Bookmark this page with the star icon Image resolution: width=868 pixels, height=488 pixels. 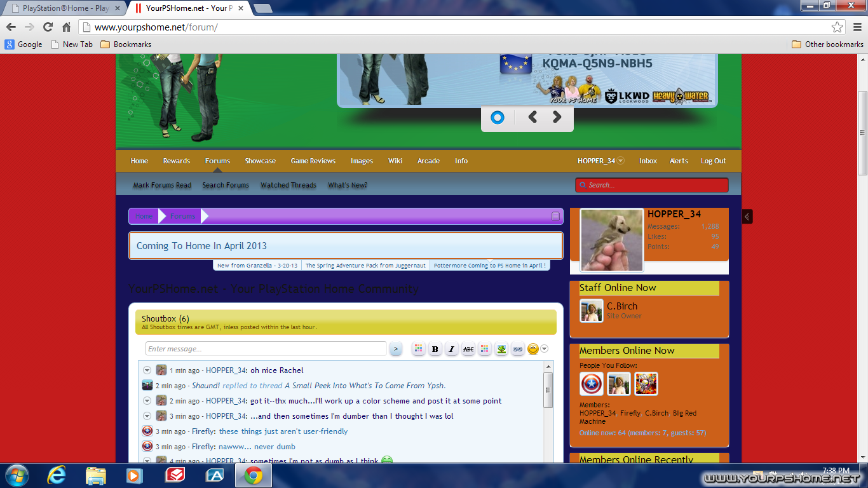(837, 27)
